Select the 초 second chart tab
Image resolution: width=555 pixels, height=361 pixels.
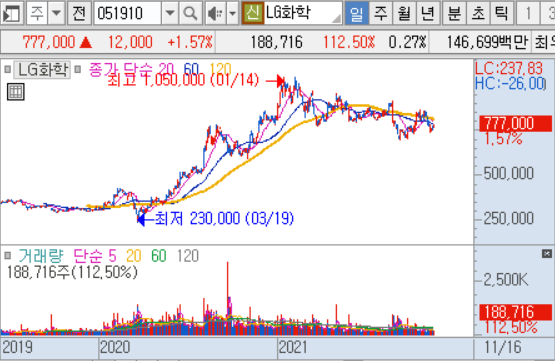click(478, 13)
